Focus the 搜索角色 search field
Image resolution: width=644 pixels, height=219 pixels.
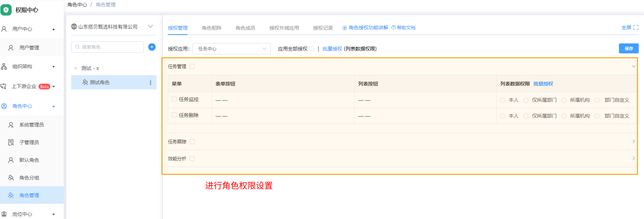(x=108, y=47)
